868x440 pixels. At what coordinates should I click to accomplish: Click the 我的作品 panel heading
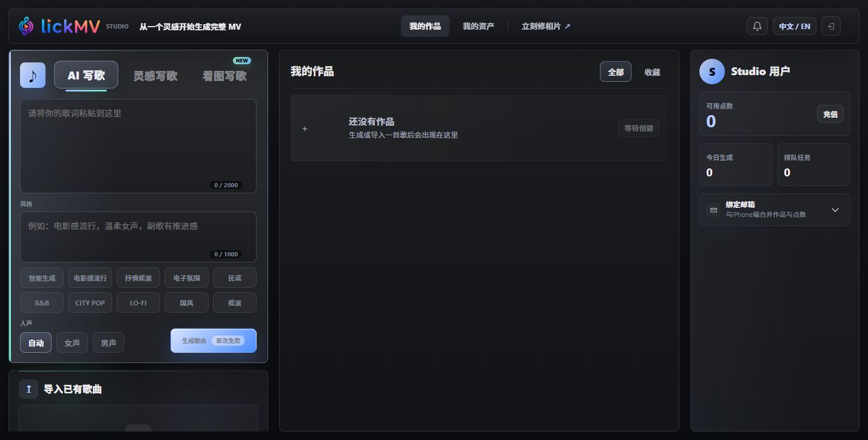pos(312,72)
